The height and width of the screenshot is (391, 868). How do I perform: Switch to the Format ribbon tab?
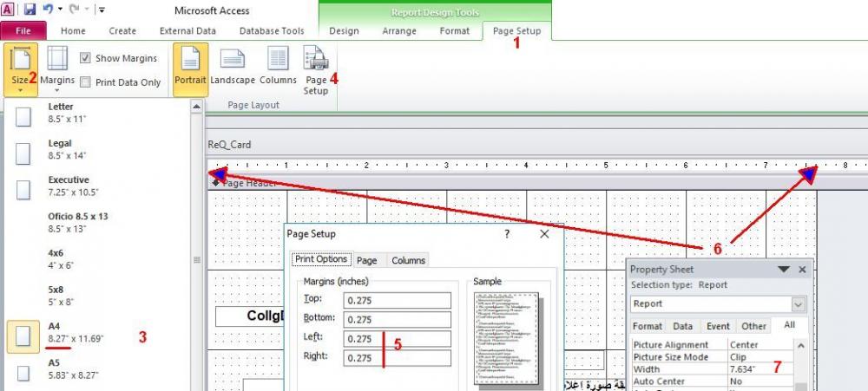point(455,31)
